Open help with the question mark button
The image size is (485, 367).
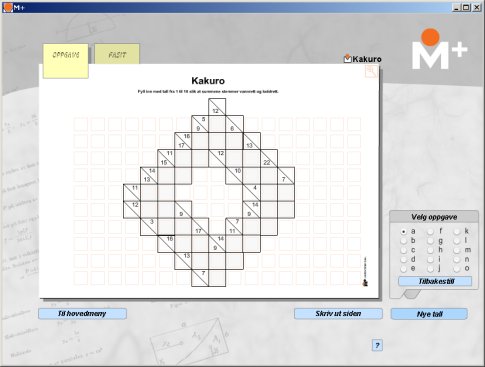point(377,345)
